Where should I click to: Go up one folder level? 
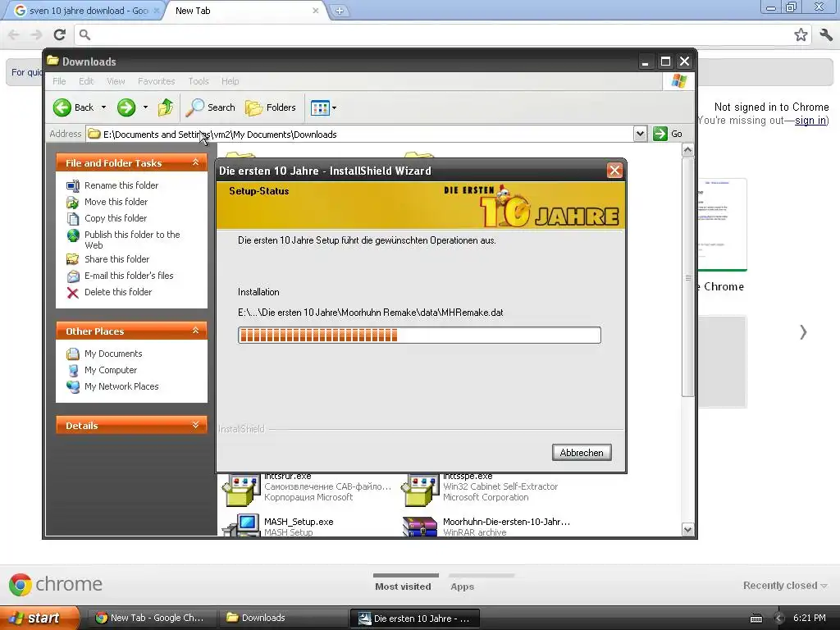click(x=166, y=107)
